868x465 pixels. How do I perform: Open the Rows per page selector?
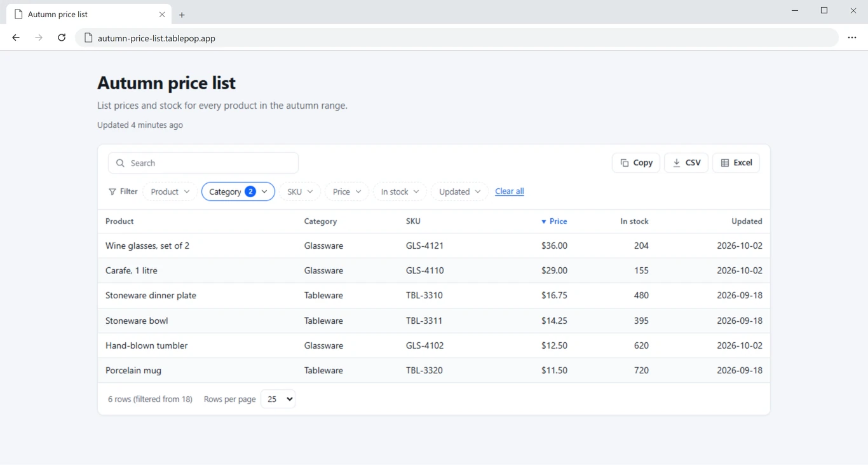[x=278, y=399]
